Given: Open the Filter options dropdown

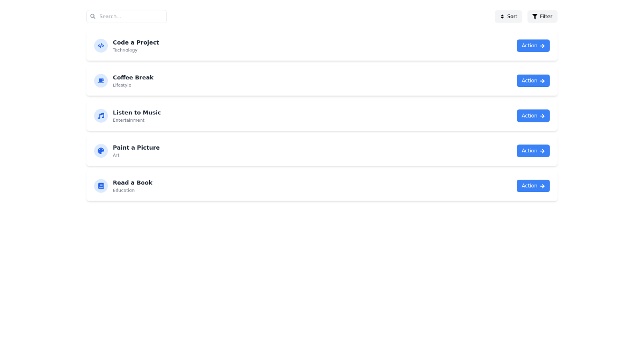Looking at the screenshot, I should [542, 17].
